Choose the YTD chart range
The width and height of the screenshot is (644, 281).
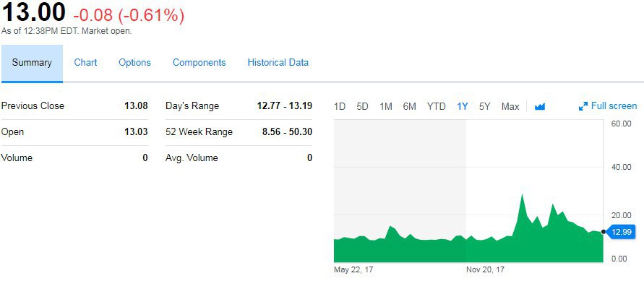[436, 107]
